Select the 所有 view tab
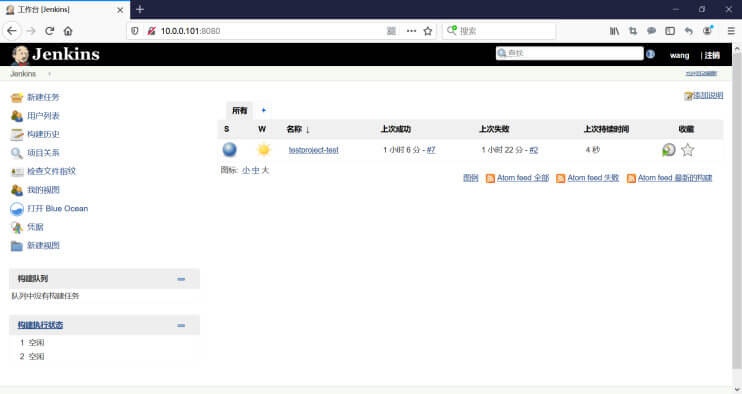742x394 pixels. (239, 111)
